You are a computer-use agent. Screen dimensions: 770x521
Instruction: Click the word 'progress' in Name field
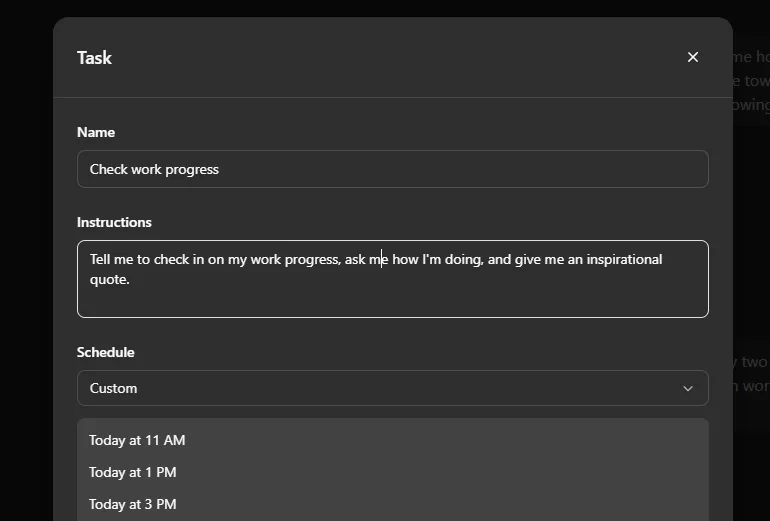coord(192,169)
